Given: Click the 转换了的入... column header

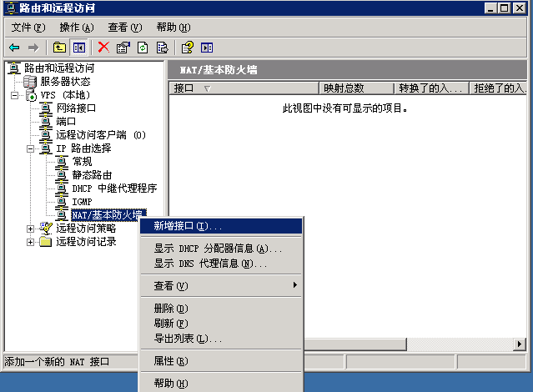Looking at the screenshot, I should pyautogui.click(x=432, y=88).
